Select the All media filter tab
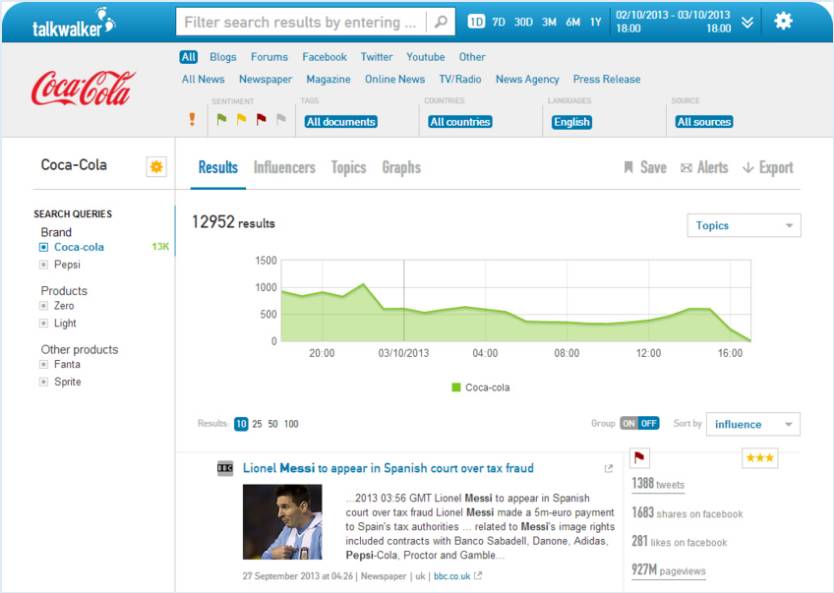 188,57
